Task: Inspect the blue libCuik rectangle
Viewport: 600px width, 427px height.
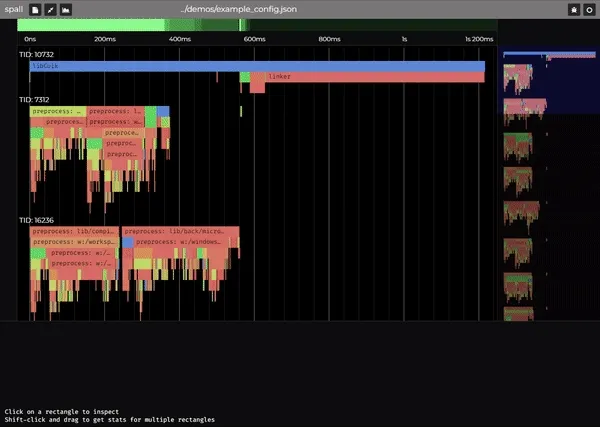Action: 257,66
